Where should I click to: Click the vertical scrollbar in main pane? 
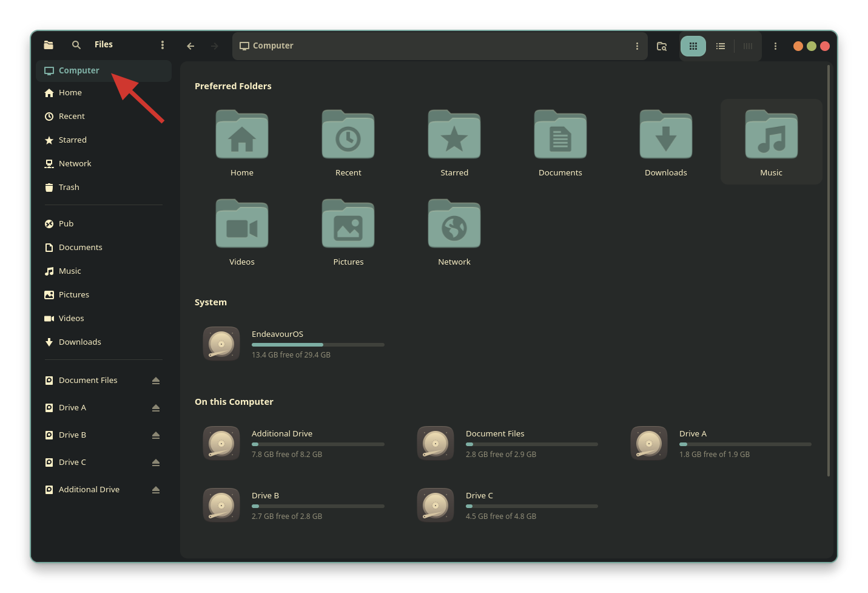[x=829, y=271]
